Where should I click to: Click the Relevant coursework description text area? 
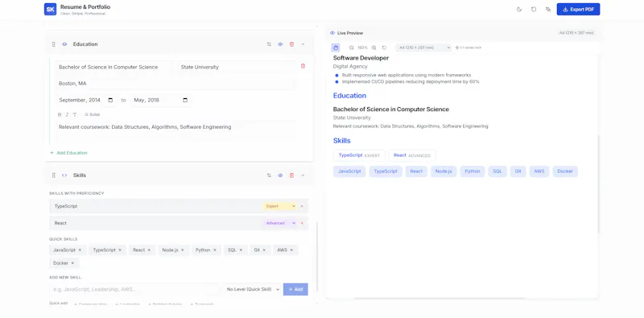click(x=175, y=130)
